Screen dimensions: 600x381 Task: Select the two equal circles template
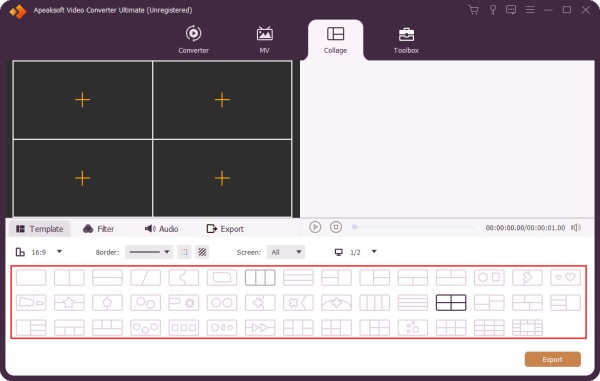coord(222,303)
